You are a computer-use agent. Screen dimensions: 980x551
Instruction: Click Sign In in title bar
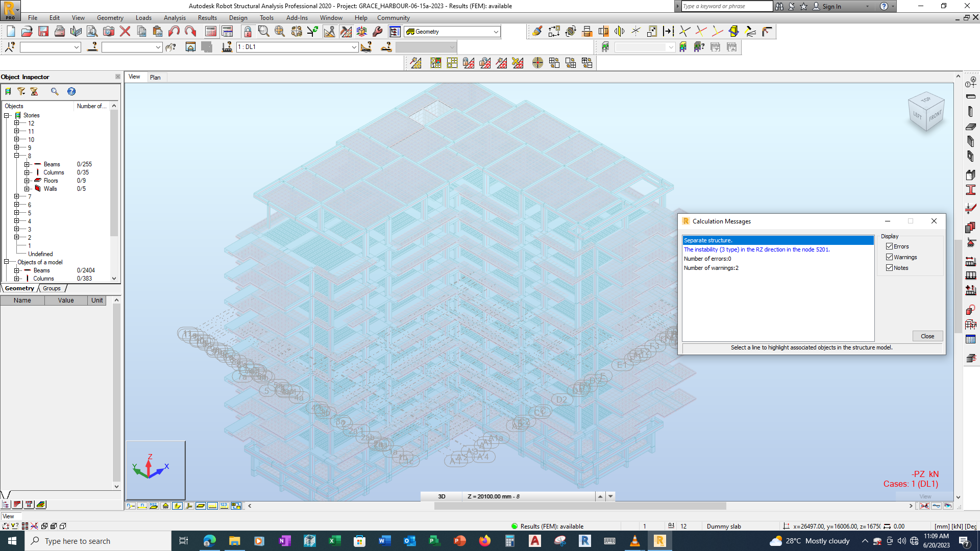tap(831, 6)
